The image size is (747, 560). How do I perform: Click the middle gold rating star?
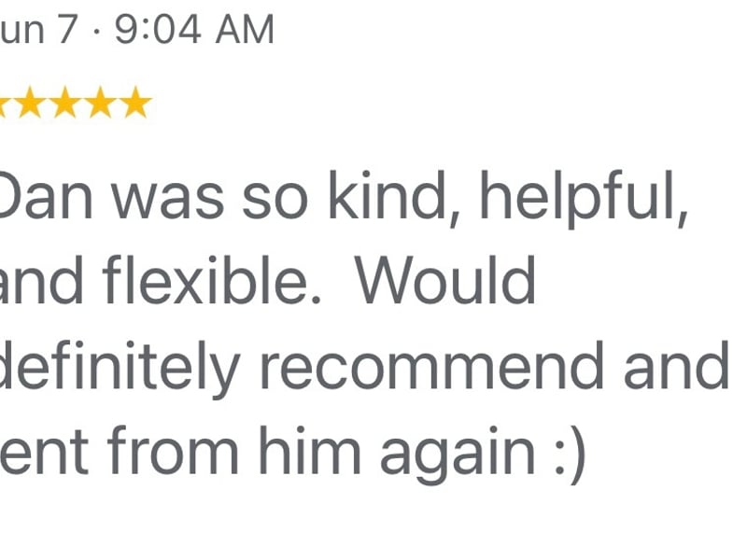point(65,103)
